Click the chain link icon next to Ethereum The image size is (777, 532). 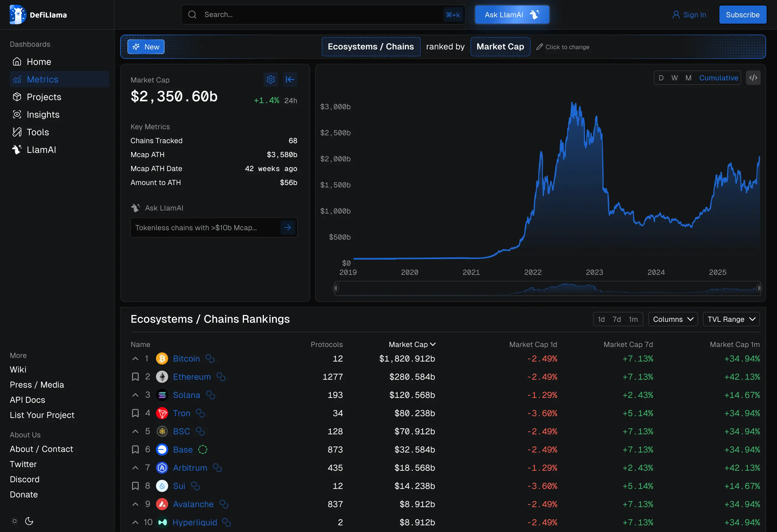221,377
